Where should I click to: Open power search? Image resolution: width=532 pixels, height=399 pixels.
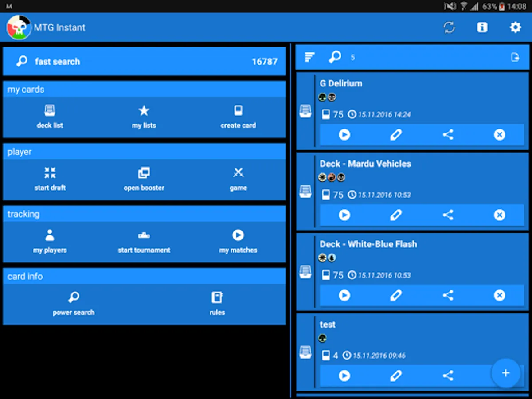[x=74, y=304]
